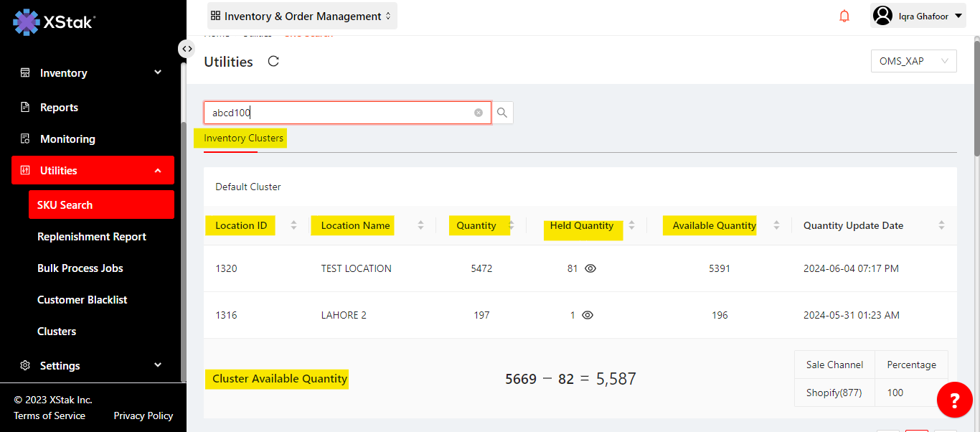Clear the SKU search field text

pyautogui.click(x=479, y=113)
